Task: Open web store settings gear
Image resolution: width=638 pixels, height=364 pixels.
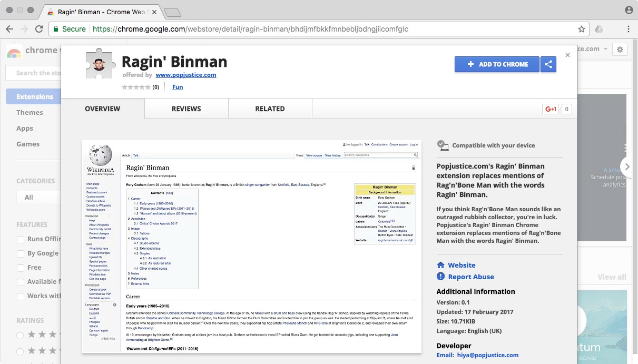Action: [x=620, y=49]
